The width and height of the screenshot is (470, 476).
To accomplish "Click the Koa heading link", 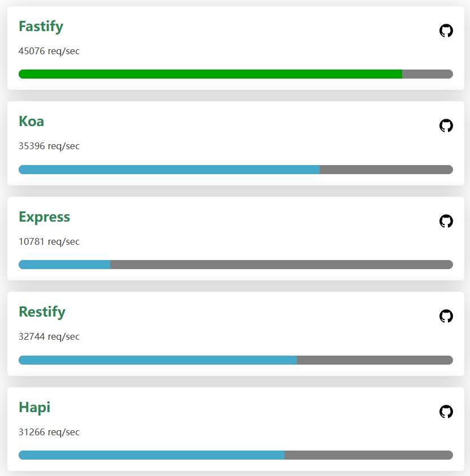I will click(x=31, y=122).
